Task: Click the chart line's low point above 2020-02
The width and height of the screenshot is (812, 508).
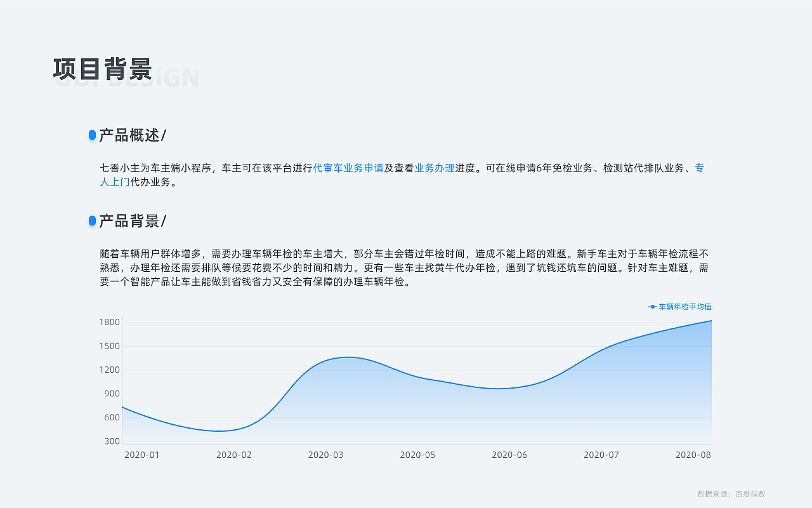Action: (x=219, y=431)
